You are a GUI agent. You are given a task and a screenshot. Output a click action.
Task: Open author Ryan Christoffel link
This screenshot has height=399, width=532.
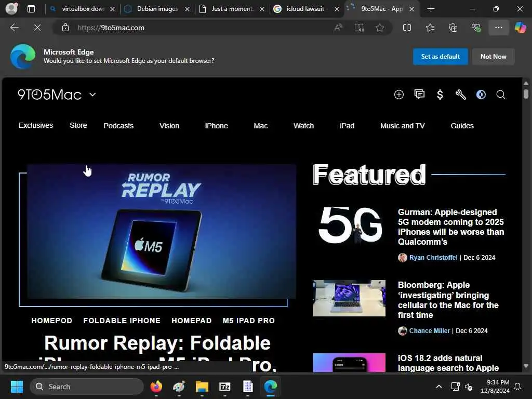pyautogui.click(x=433, y=258)
